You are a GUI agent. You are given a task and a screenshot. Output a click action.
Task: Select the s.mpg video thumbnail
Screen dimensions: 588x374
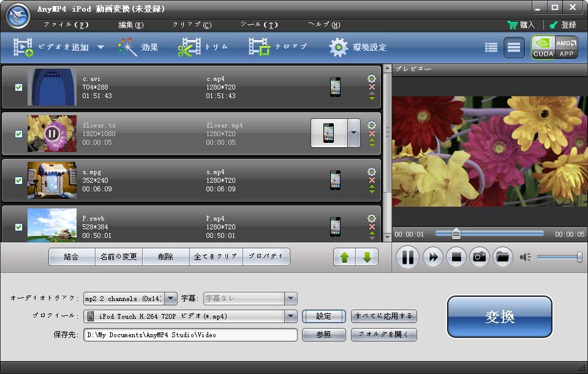[52, 180]
